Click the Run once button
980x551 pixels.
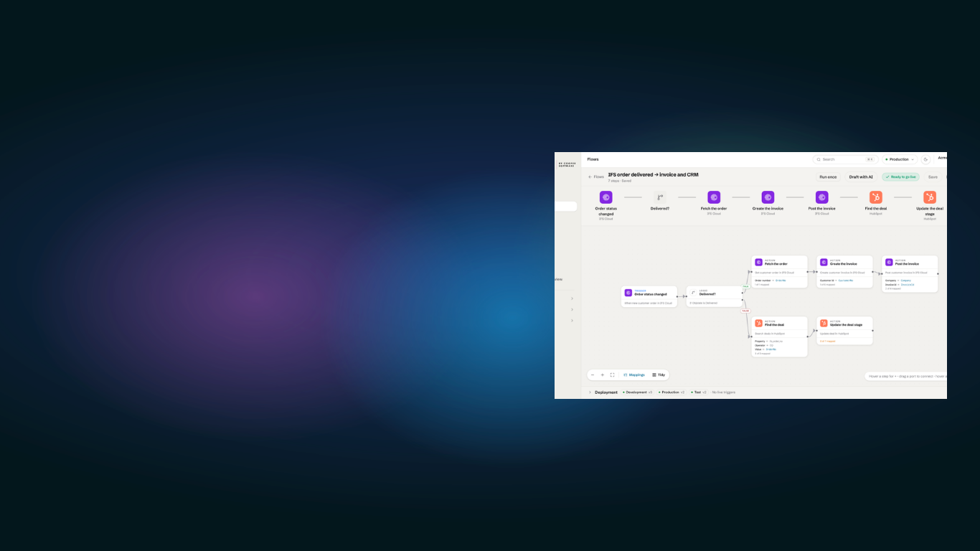tap(828, 176)
